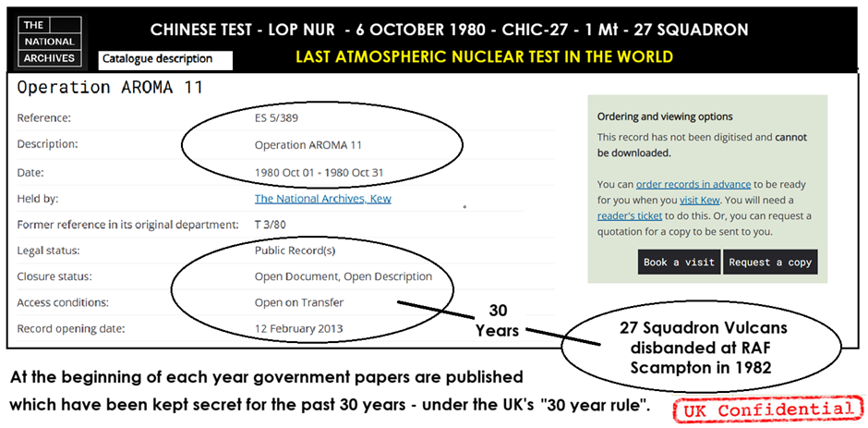Viewport: 868px width, 428px height.
Task: Click the T 3/80 former reference value
Action: [271, 225]
